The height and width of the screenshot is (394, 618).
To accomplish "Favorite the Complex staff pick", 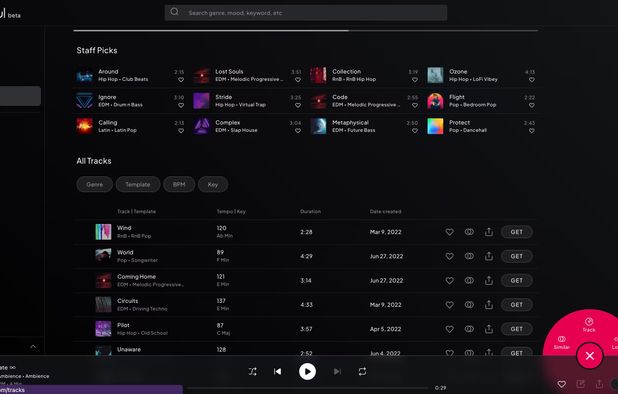I will (298, 131).
